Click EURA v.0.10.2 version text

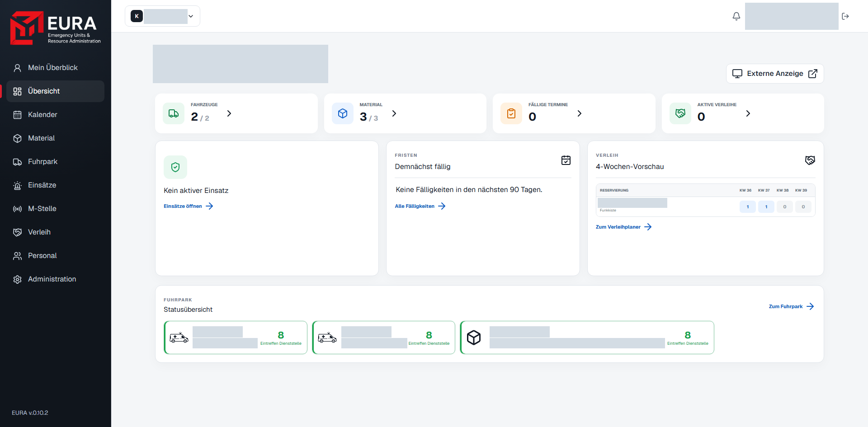point(30,413)
